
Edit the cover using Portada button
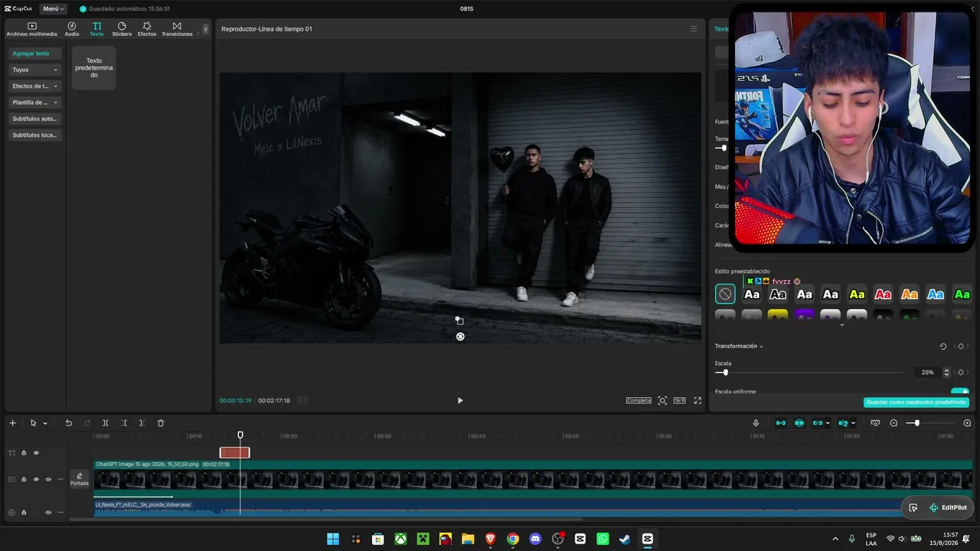click(x=80, y=479)
